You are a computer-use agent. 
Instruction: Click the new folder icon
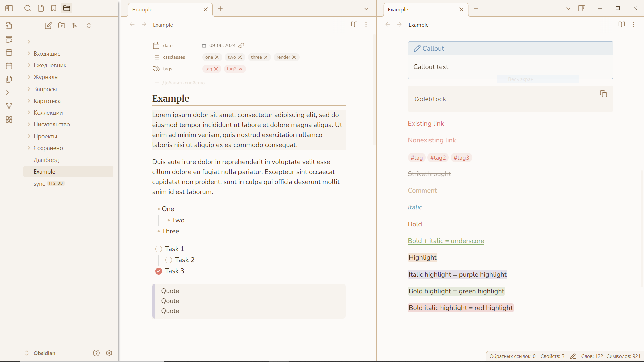62,26
